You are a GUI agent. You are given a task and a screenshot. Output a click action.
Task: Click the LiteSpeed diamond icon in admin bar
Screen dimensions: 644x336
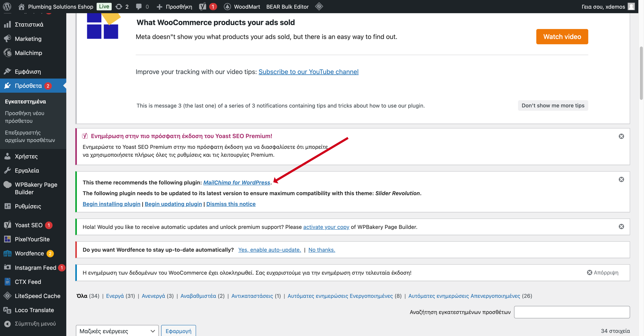[319, 7]
